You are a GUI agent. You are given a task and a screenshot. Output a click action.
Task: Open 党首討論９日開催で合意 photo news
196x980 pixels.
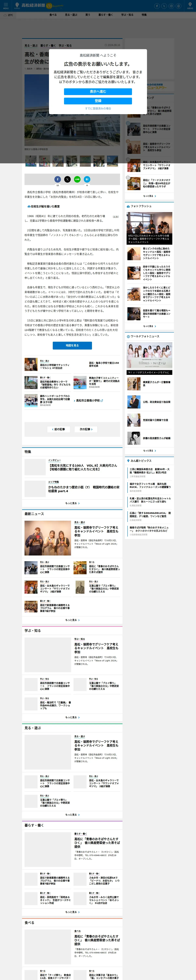[155, 420]
